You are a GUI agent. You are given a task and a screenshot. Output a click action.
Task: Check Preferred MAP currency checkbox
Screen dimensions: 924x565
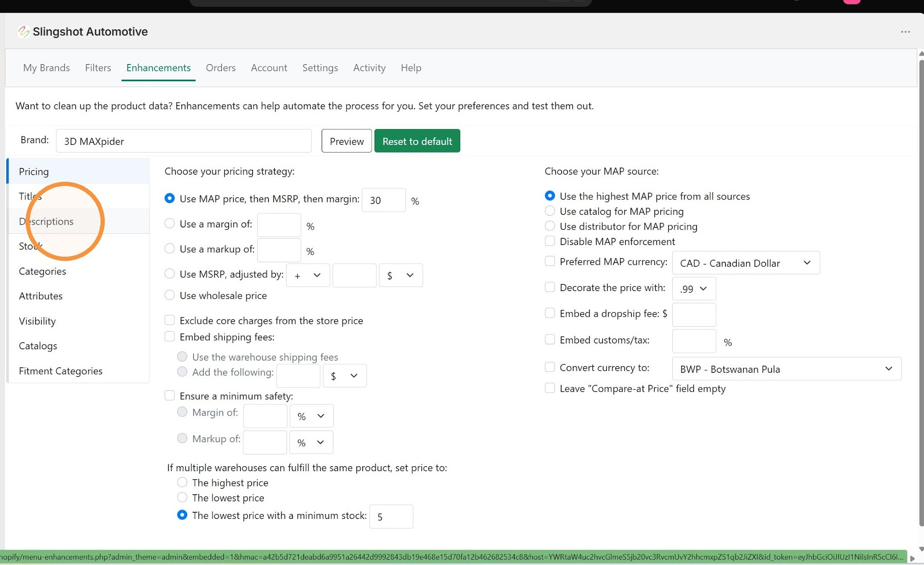(550, 261)
